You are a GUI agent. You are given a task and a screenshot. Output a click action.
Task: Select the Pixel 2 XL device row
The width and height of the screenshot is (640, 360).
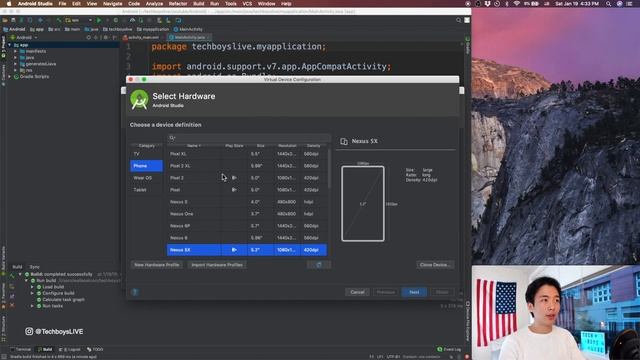tap(247, 166)
